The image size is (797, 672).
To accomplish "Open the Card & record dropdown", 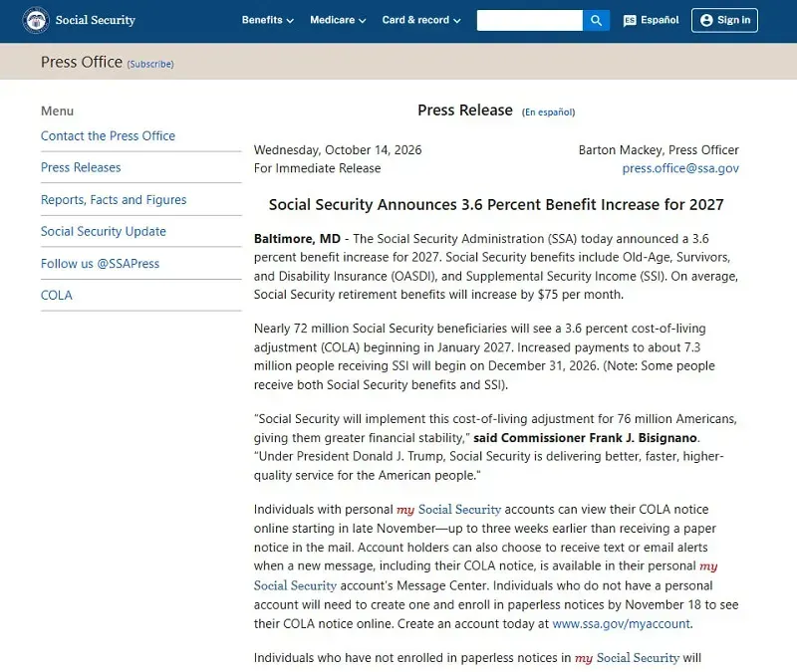I will [x=421, y=20].
